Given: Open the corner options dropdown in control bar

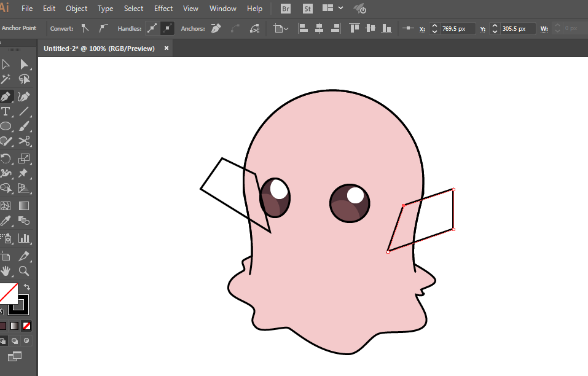Looking at the screenshot, I should coord(281,28).
